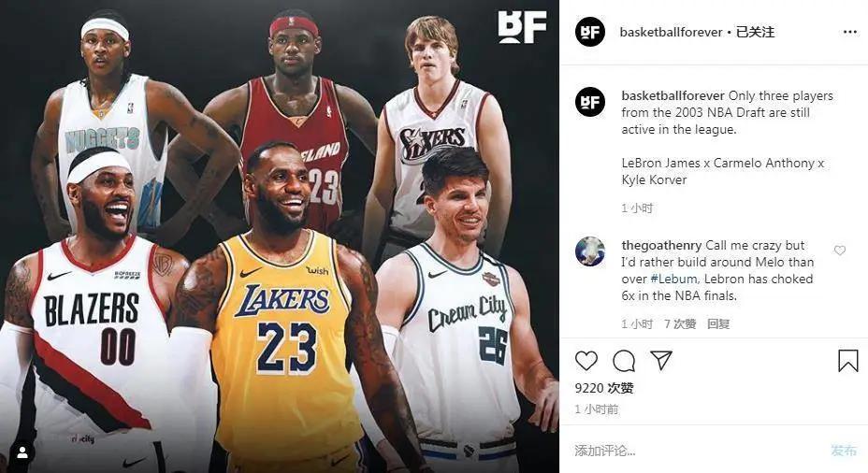The width and height of the screenshot is (868, 473).
Task: Click the BF logo on the photo
Action: click(x=522, y=26)
